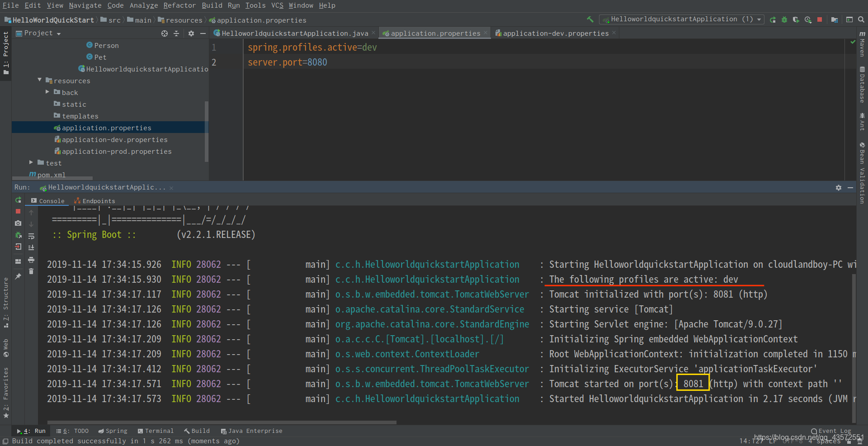
Task: Rerun application in Run panel
Action: (18, 200)
